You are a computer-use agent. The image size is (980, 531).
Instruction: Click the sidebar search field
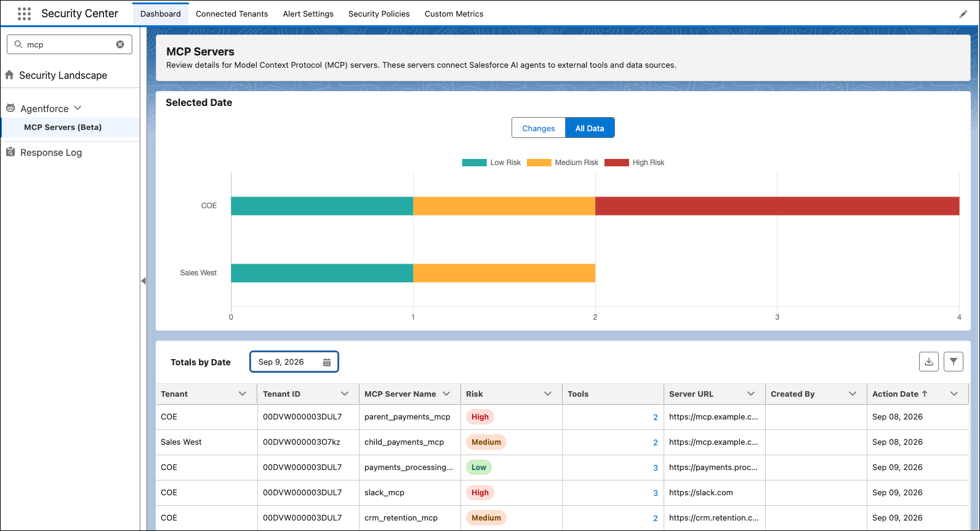(70, 44)
